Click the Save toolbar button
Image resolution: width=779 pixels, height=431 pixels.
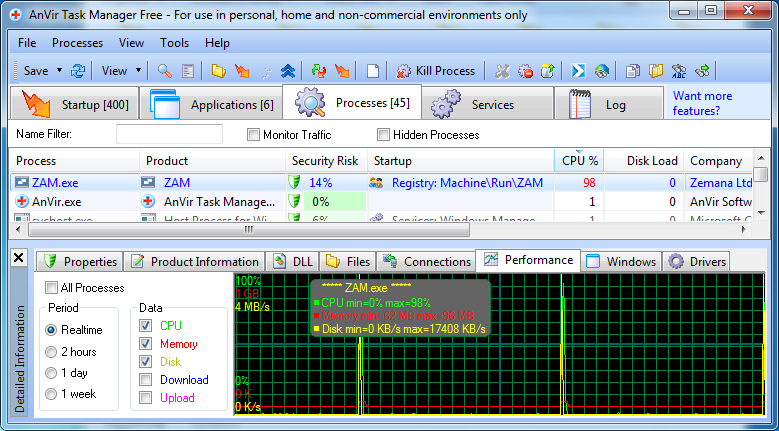36,71
